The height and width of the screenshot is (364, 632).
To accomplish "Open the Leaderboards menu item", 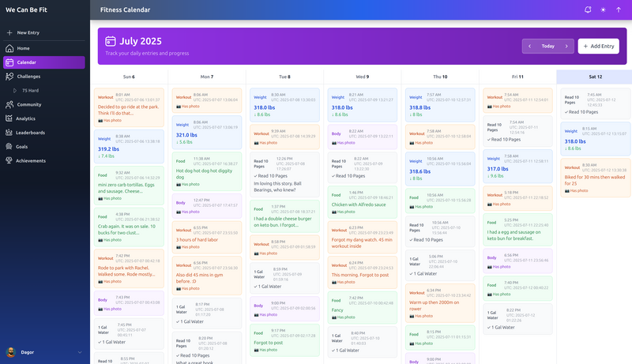I will click(x=44, y=133).
